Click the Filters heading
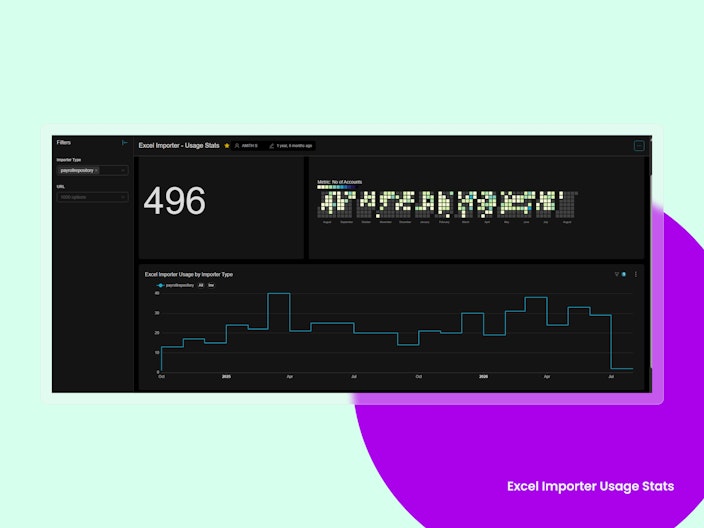This screenshot has width=704, height=528. [x=64, y=142]
